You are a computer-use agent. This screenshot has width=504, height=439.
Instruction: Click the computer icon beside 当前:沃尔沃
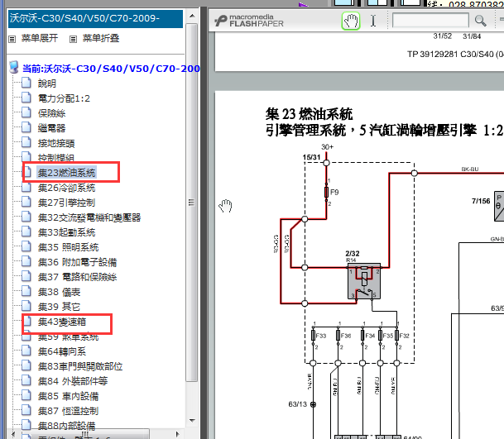click(14, 67)
